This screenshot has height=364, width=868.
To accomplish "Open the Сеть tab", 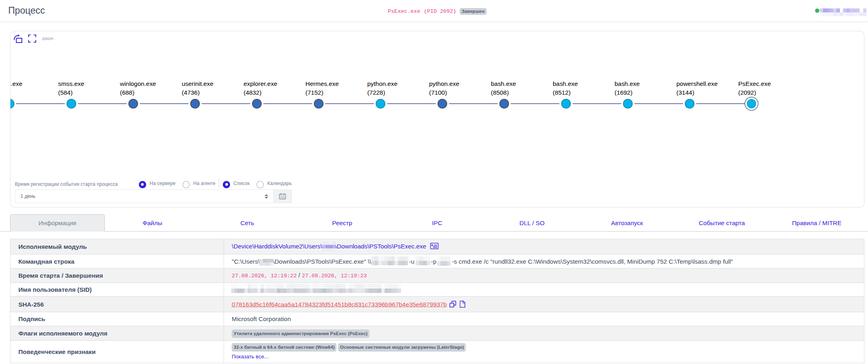I will pyautogui.click(x=247, y=223).
